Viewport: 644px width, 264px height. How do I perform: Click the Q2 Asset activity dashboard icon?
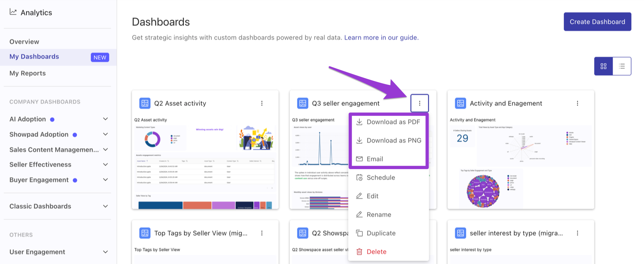(145, 103)
